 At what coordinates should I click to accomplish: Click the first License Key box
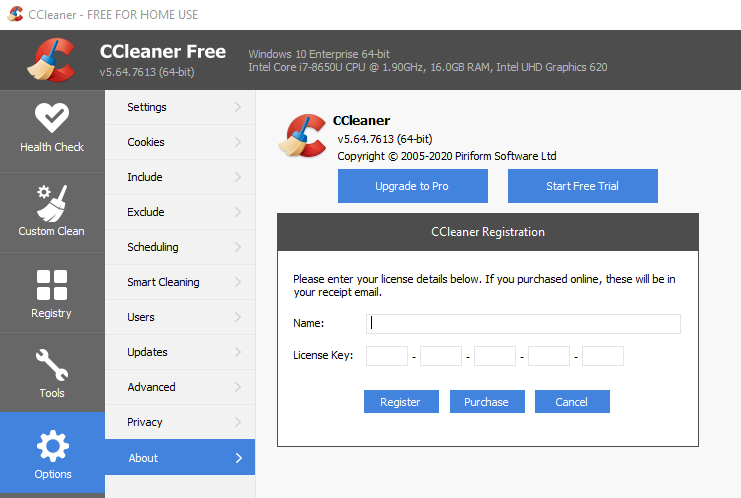(387, 356)
